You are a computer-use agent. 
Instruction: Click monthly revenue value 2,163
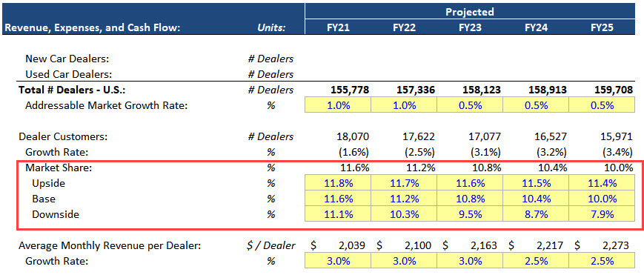tap(484, 246)
